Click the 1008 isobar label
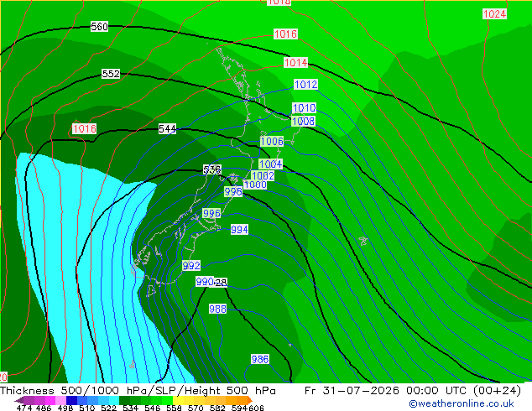 click(x=303, y=121)
